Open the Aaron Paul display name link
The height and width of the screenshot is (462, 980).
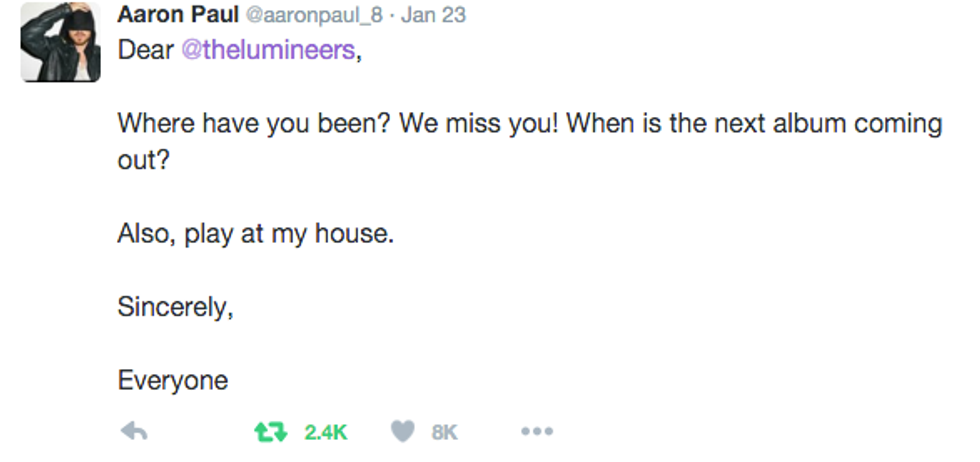[x=174, y=15]
